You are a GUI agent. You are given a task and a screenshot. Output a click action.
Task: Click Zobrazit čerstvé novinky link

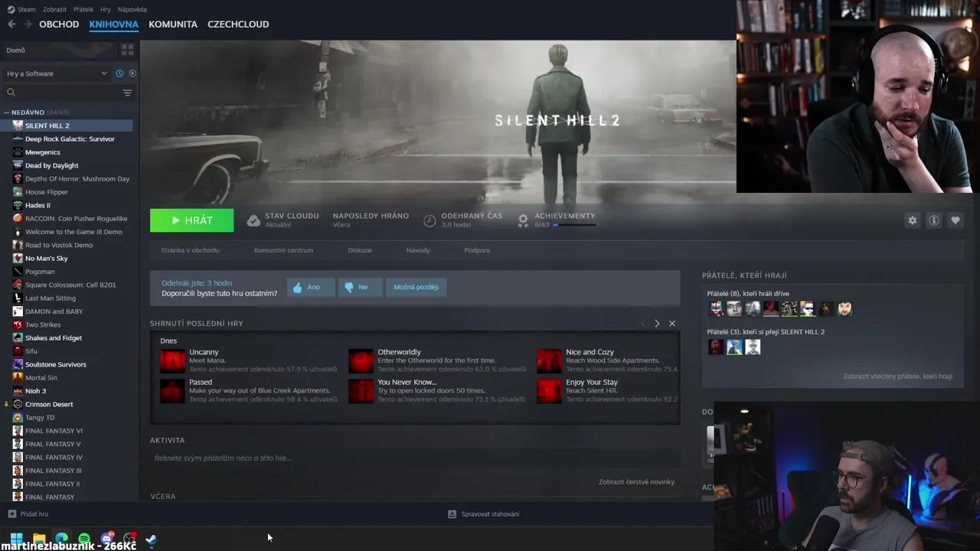pyautogui.click(x=636, y=482)
